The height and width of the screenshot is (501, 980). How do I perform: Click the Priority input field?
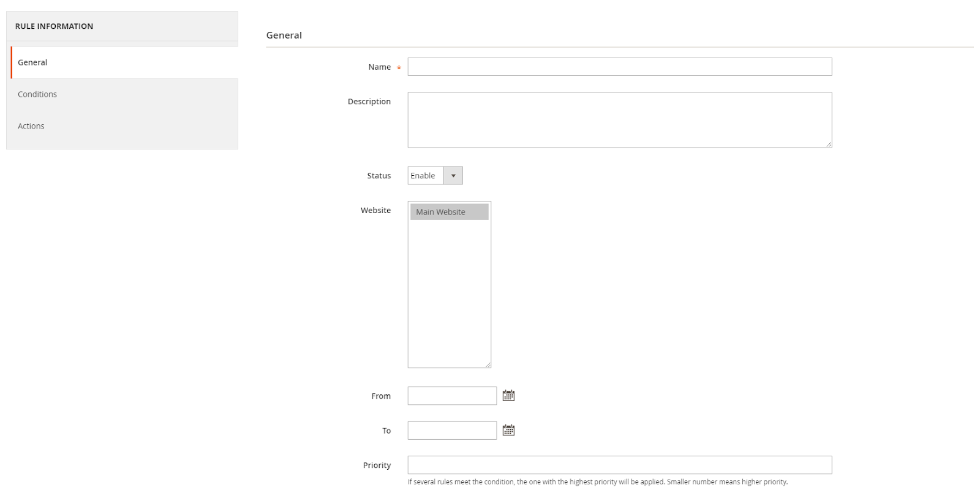pyautogui.click(x=620, y=465)
